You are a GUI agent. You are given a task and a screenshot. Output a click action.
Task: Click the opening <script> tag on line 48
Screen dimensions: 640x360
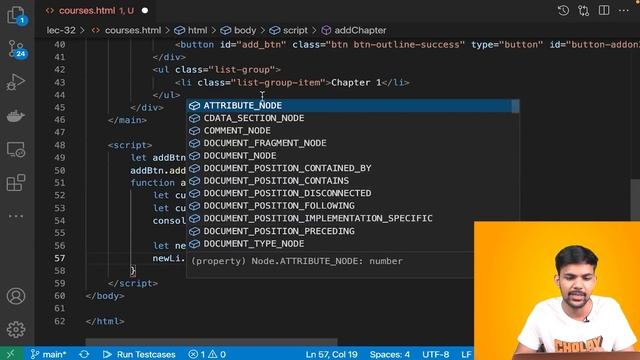[x=130, y=145]
